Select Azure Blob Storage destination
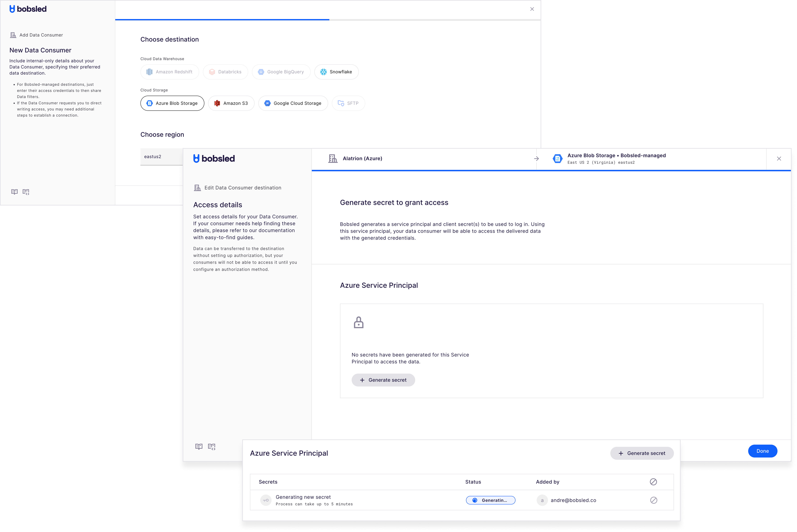This screenshot has width=797, height=532. tap(172, 103)
